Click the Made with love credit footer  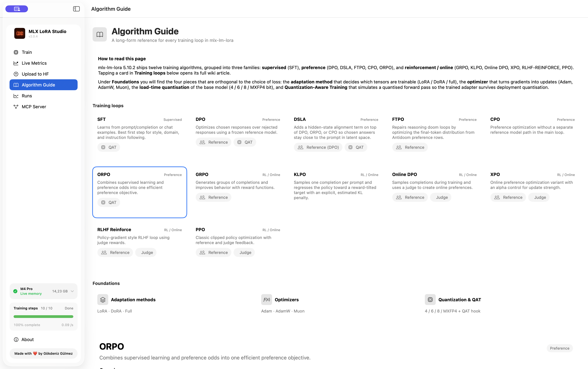click(x=43, y=353)
